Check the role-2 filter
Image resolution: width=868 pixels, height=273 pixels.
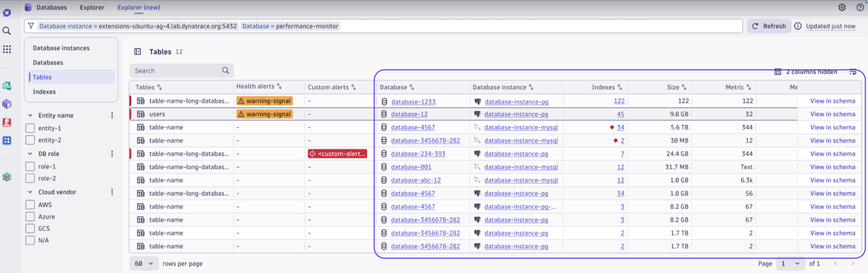[x=30, y=178]
